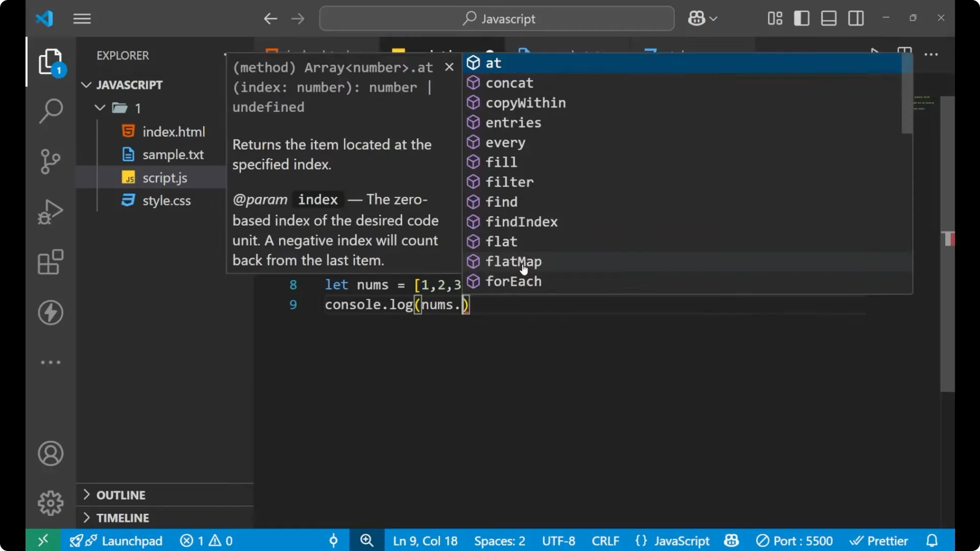This screenshot has width=980, height=551.
Task: Collapse the JAVASCRIPT folder tree
Action: pos(86,85)
